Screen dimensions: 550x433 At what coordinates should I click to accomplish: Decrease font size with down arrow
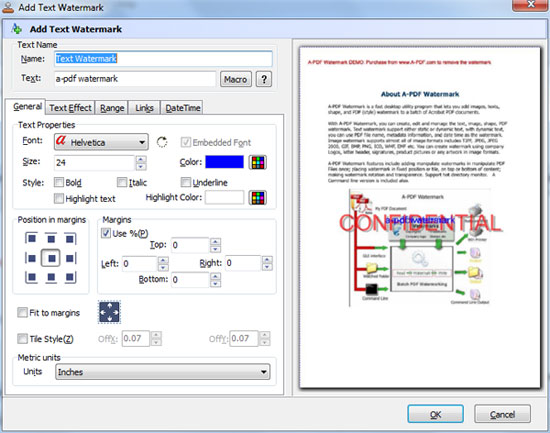pyautogui.click(x=141, y=167)
